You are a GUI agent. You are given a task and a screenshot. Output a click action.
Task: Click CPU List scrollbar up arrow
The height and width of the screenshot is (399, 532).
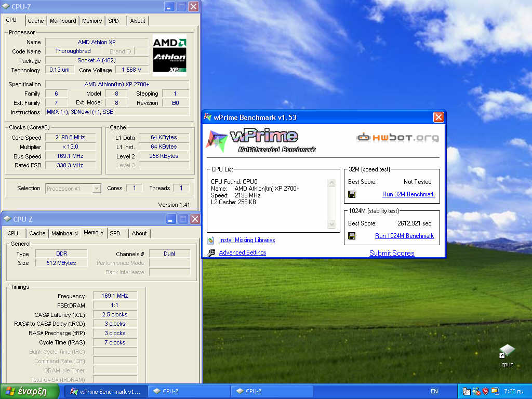pos(332,182)
